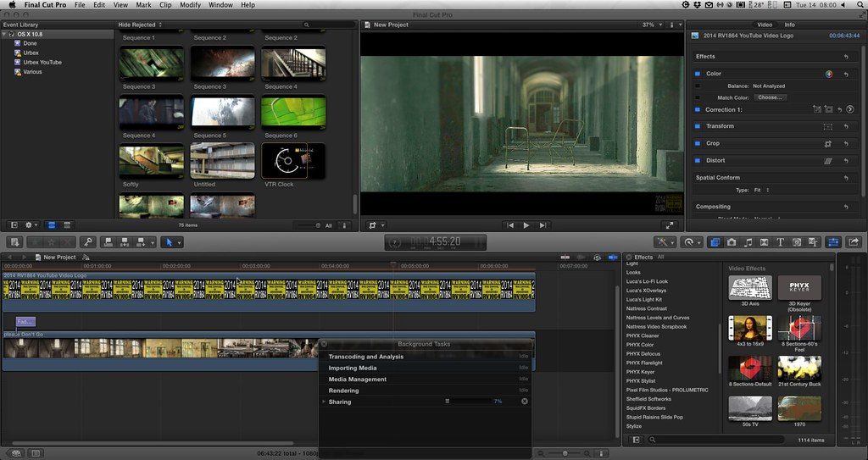Viewport: 868px width, 460px height.
Task: Click the insert clip edit icon
Action: coord(125,242)
